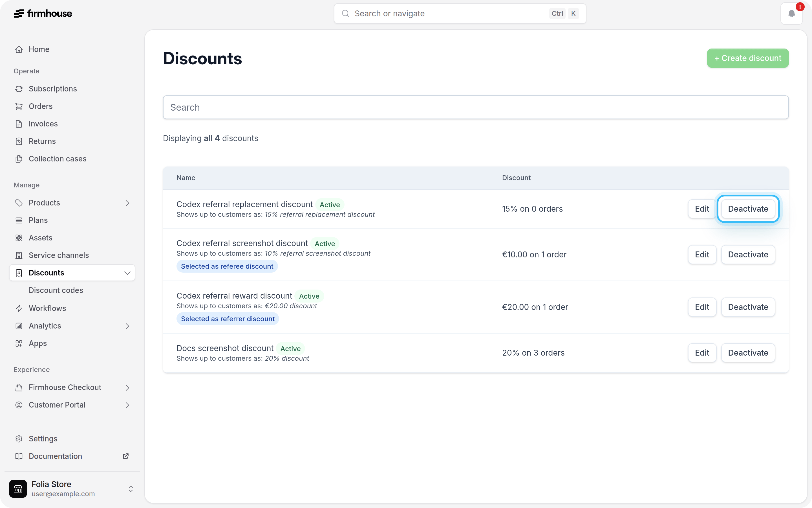Screen dimensions: 812x508
Task: Click the Folia Store avatar icon
Action: tap(18, 489)
